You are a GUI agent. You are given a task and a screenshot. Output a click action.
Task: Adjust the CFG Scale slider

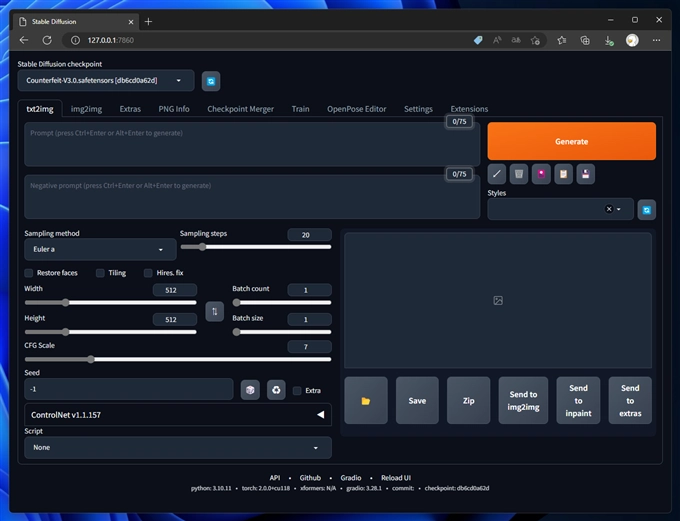click(178, 359)
